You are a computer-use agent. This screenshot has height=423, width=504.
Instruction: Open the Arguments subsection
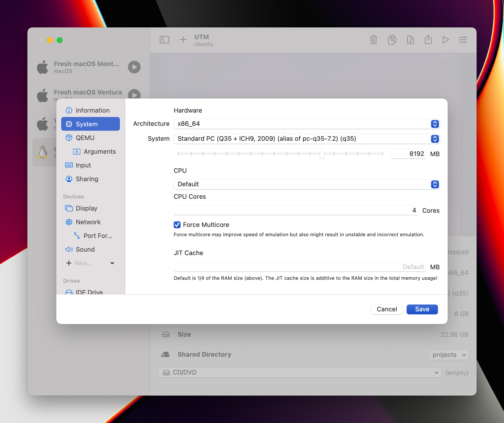click(94, 152)
